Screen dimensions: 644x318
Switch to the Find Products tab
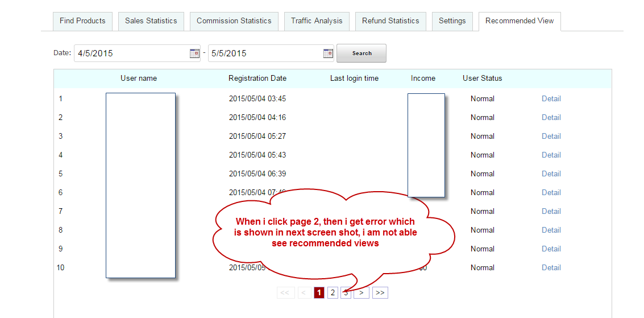[82, 21]
